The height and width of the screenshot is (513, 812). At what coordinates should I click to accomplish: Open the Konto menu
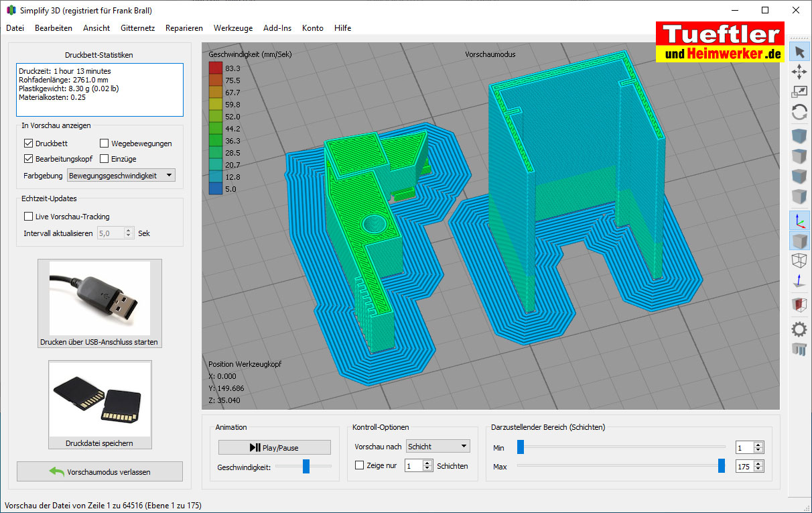(313, 28)
